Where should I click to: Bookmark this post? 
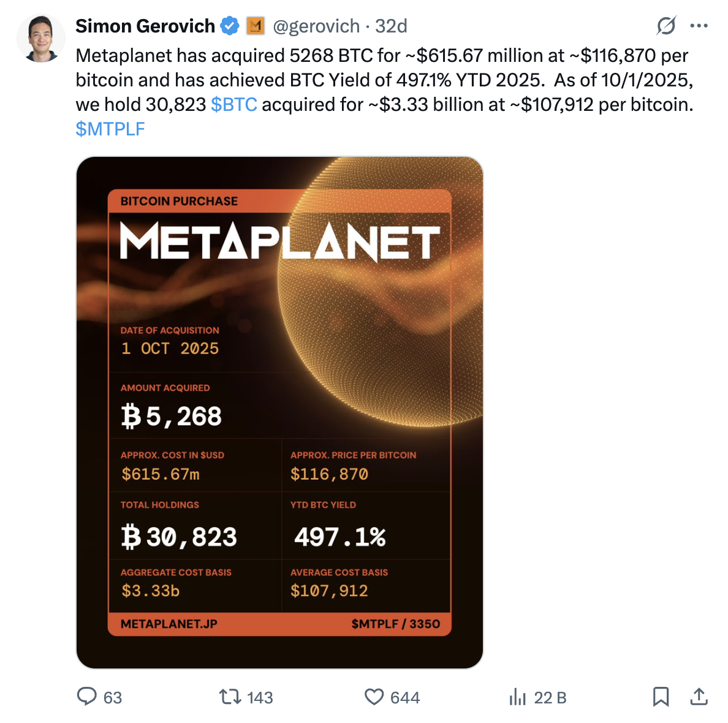tap(661, 697)
